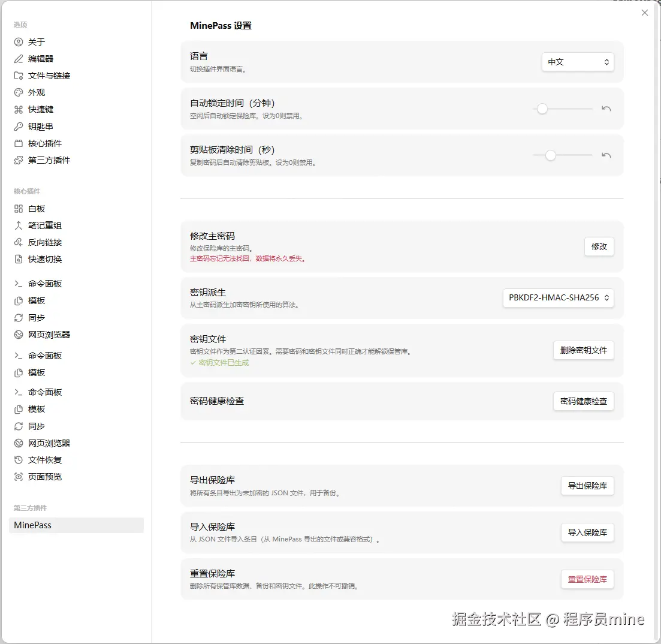Reset the 剪贴板清除时间 slider with the undo icon

(606, 155)
